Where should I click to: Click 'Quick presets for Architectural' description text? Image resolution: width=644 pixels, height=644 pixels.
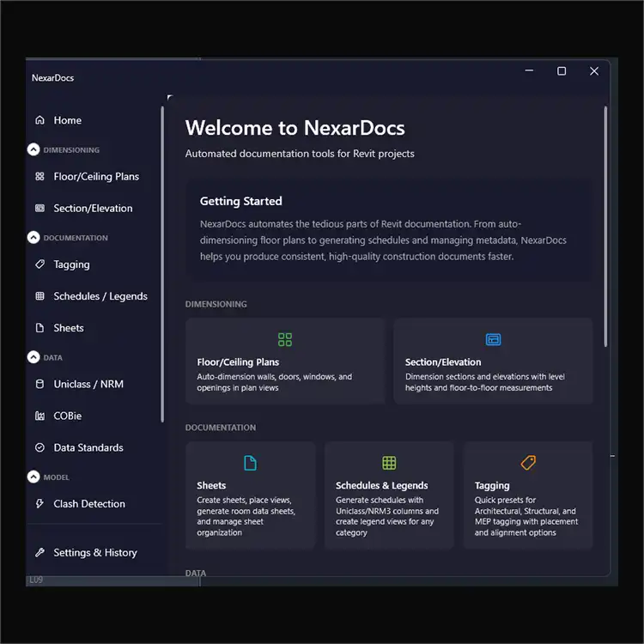click(526, 516)
